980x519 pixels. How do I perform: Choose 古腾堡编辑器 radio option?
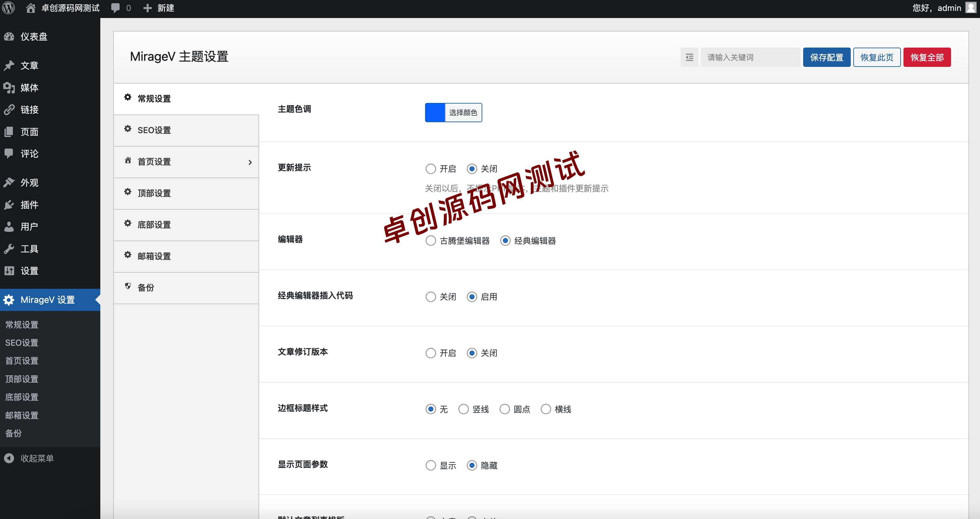pyautogui.click(x=431, y=241)
